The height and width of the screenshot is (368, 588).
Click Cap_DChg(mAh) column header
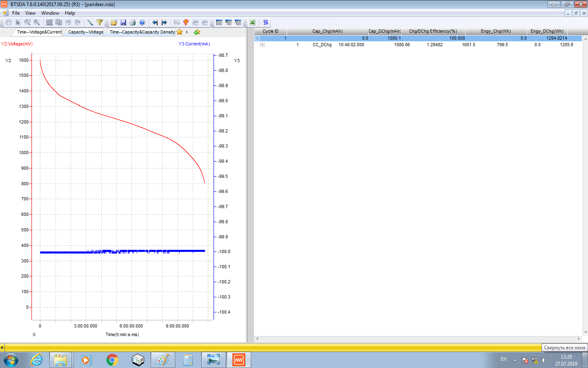385,31
